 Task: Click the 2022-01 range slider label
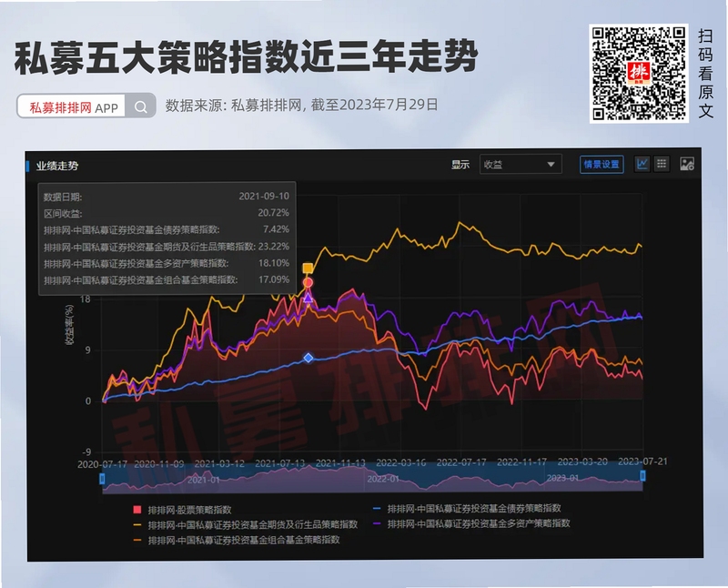(x=383, y=479)
